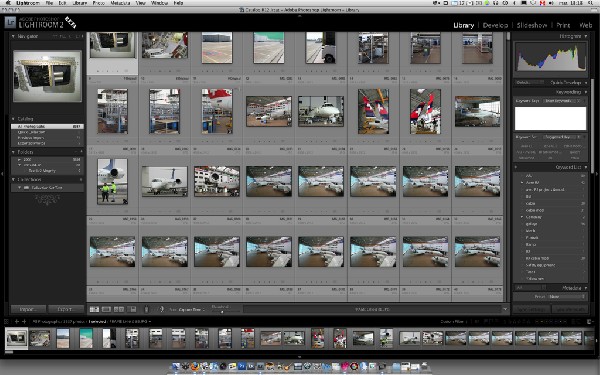Click the Sync Metadata button
The width and height of the screenshot is (600, 375).
click(570, 309)
